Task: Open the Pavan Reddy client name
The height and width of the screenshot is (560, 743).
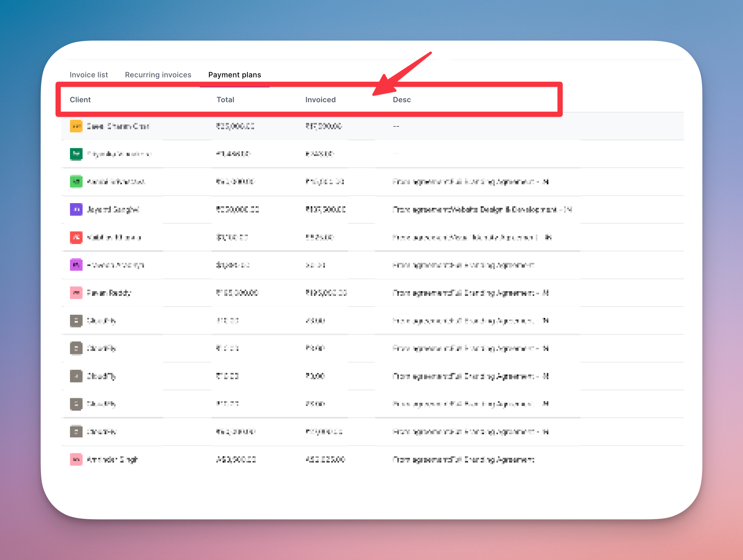Action: point(109,293)
